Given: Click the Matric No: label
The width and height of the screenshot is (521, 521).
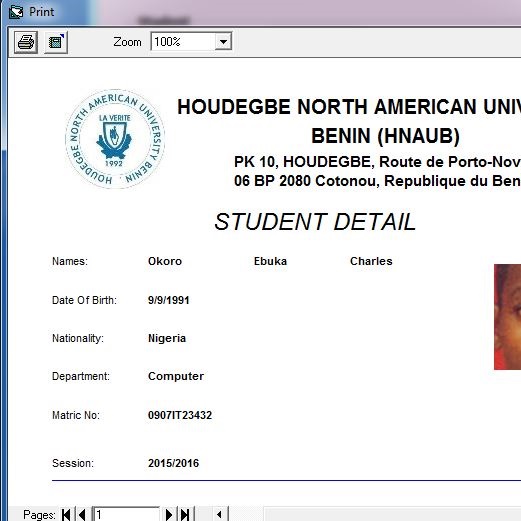Looking at the screenshot, I should [x=76, y=415].
